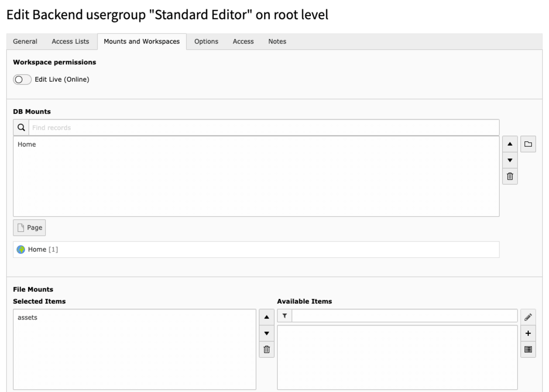Click the Page button
The height and width of the screenshot is (392, 549).
coord(29,227)
